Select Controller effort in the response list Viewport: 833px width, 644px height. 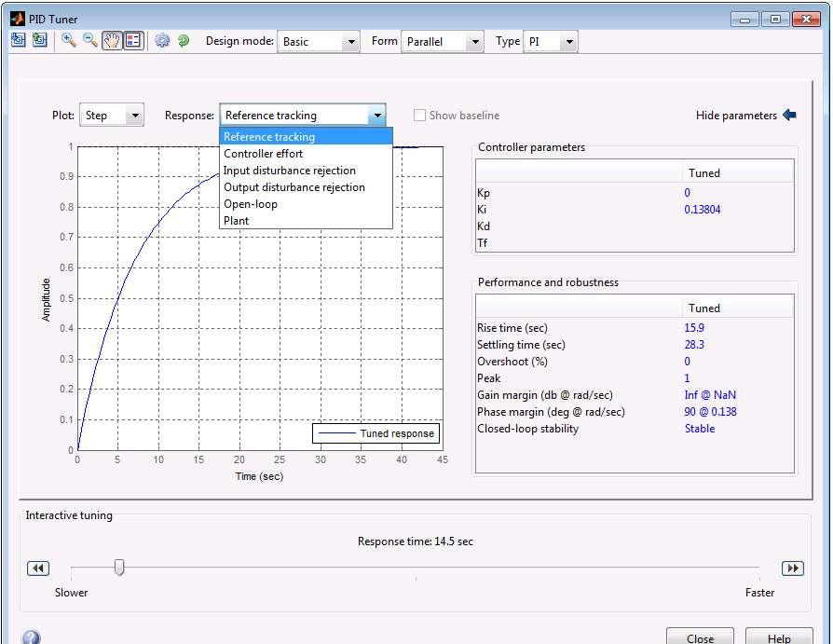pos(306,154)
